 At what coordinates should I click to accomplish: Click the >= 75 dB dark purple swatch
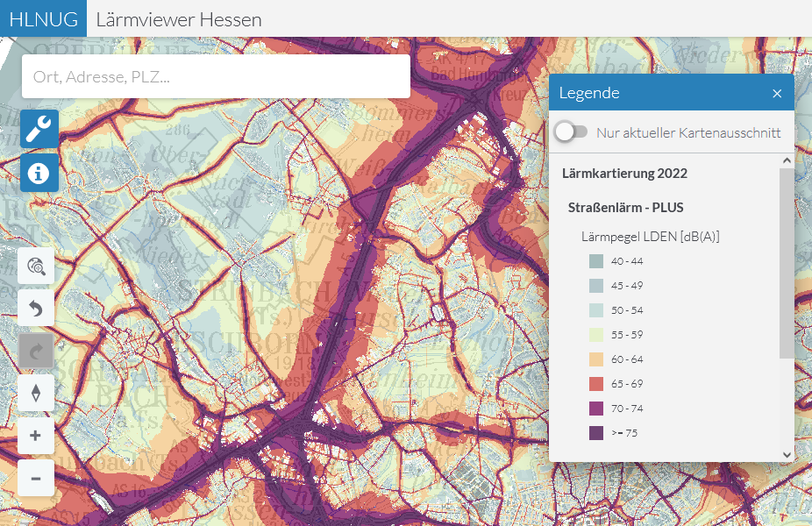[596, 433]
